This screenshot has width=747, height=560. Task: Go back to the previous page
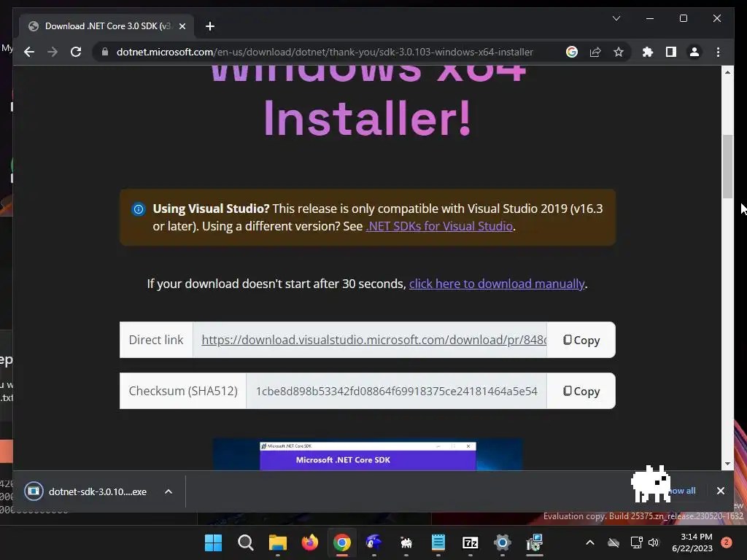point(29,52)
